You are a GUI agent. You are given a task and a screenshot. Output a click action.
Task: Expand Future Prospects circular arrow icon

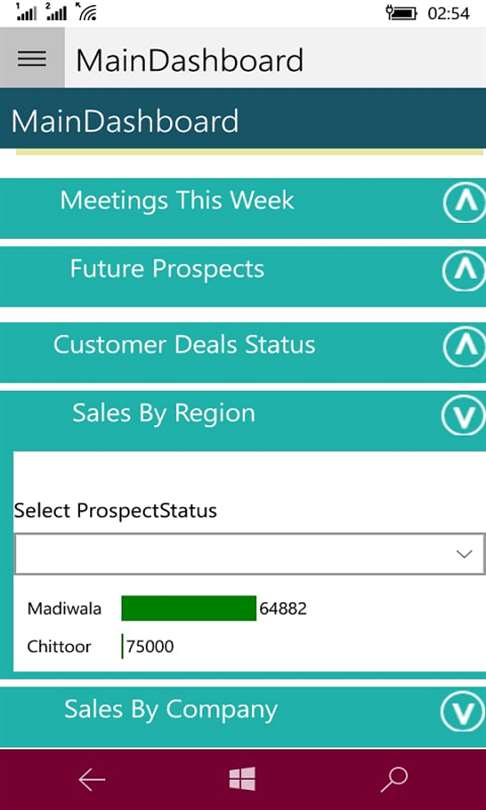pos(464,271)
